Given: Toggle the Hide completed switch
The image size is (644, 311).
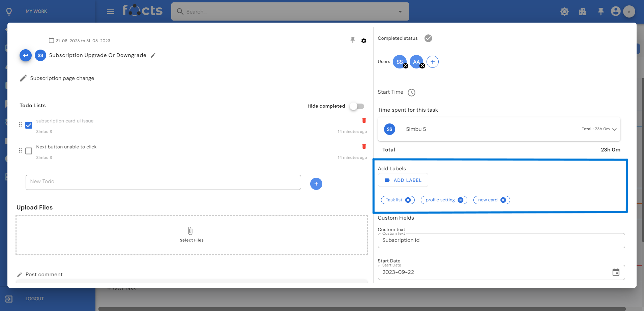Looking at the screenshot, I should (x=357, y=106).
